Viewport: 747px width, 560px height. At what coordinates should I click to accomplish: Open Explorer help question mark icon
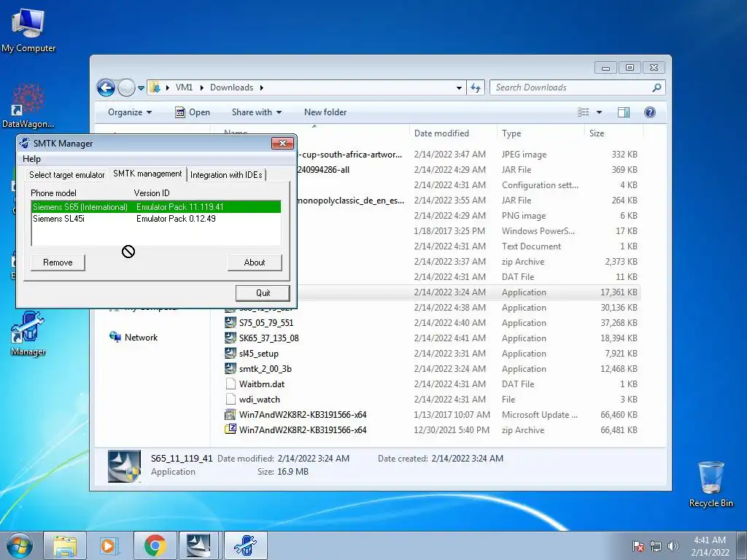pyautogui.click(x=650, y=112)
